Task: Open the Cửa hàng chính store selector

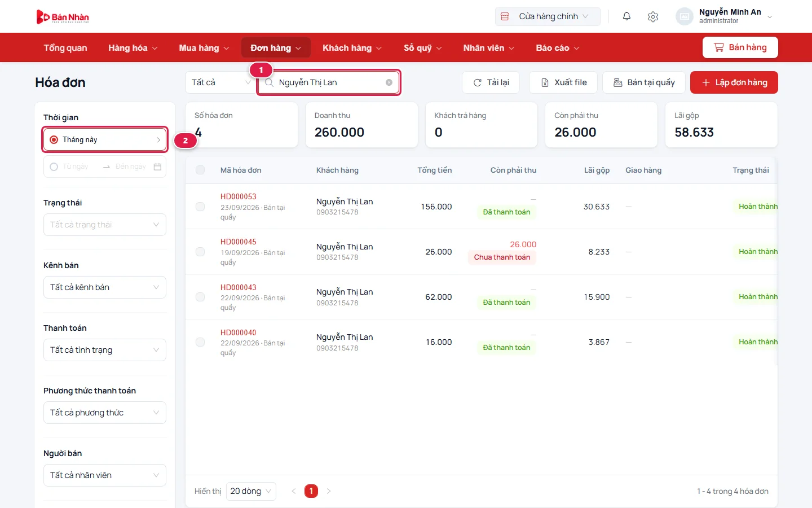Action: [548, 16]
